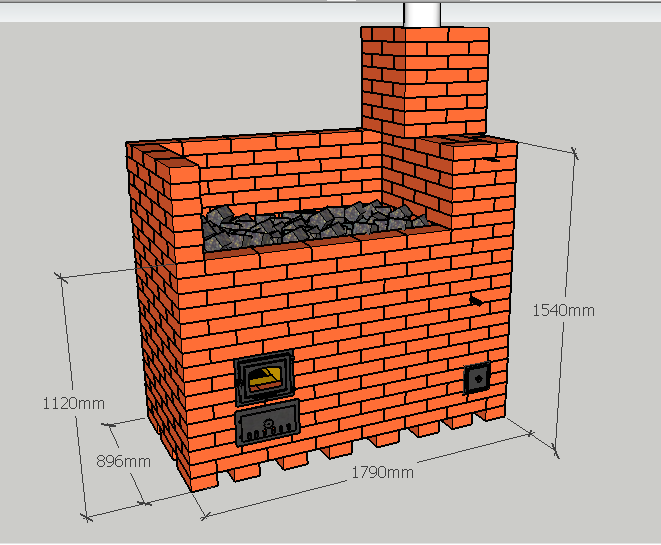
Task: Click the 1540mm height dimension label
Action: [562, 310]
